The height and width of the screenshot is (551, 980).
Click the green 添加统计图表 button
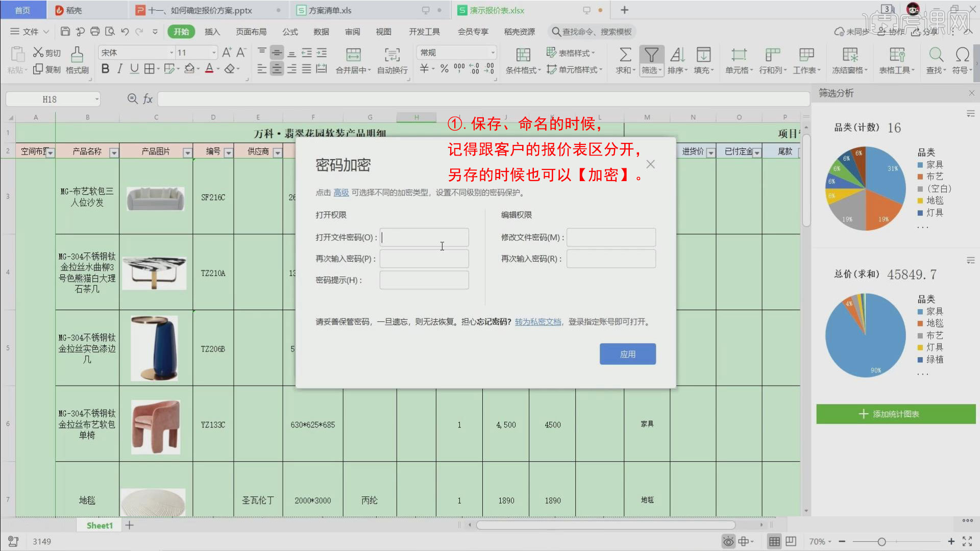tap(896, 414)
